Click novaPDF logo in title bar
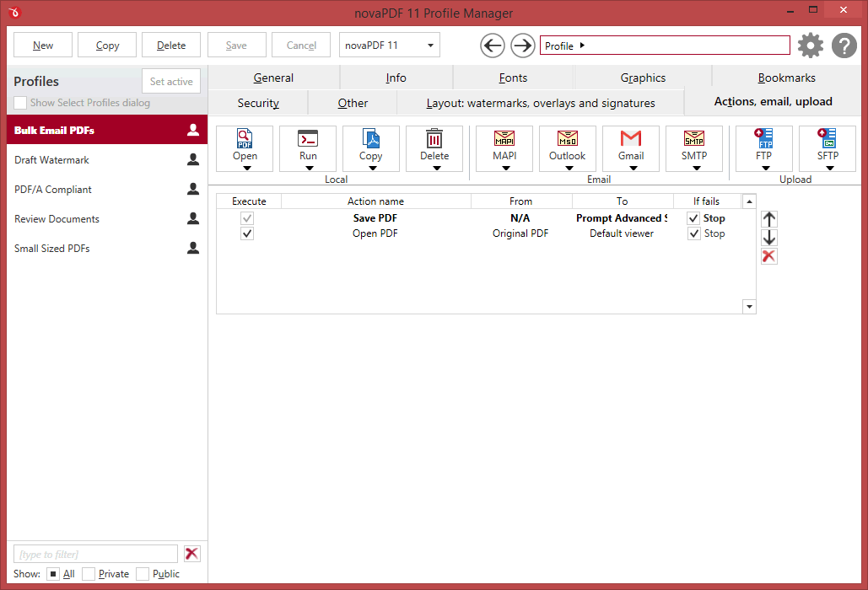The width and height of the screenshot is (868, 590). tap(14, 12)
